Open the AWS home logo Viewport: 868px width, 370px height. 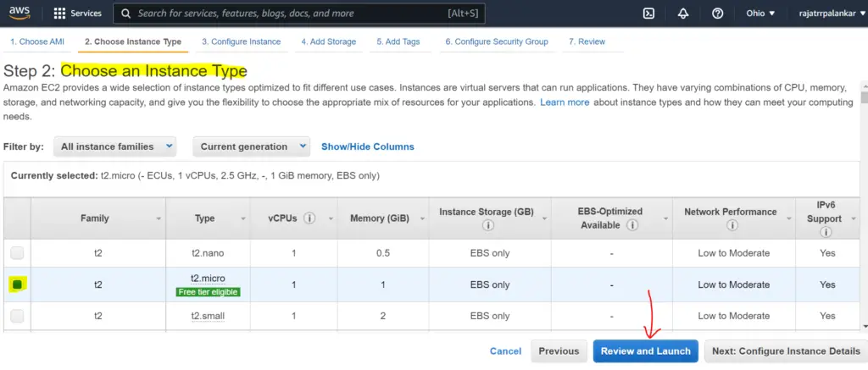click(x=20, y=12)
